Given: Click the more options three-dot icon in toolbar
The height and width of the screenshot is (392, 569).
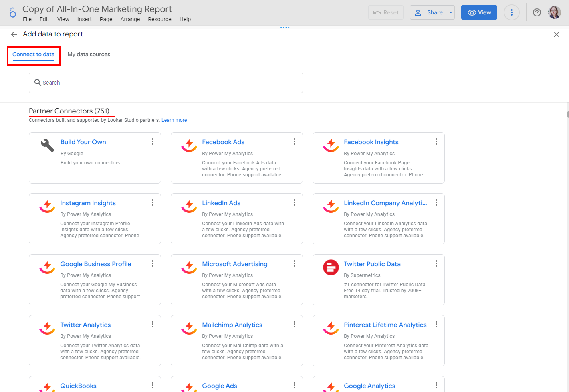Looking at the screenshot, I should tap(512, 12).
